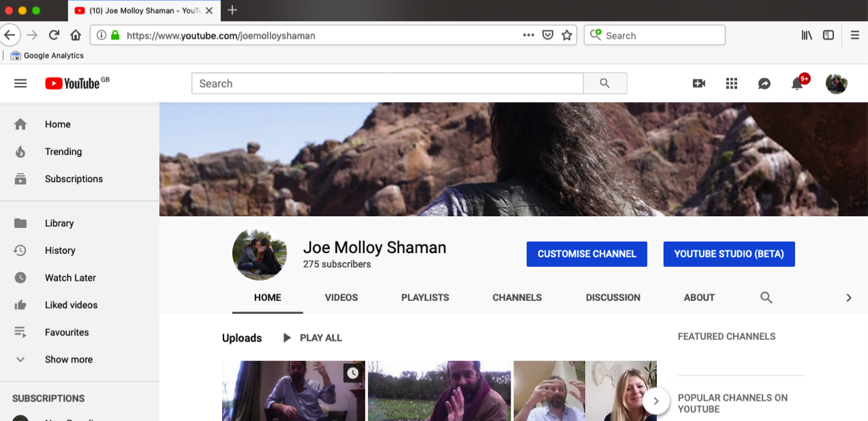Click the CUSTOMISE CHANNEL button

click(587, 254)
